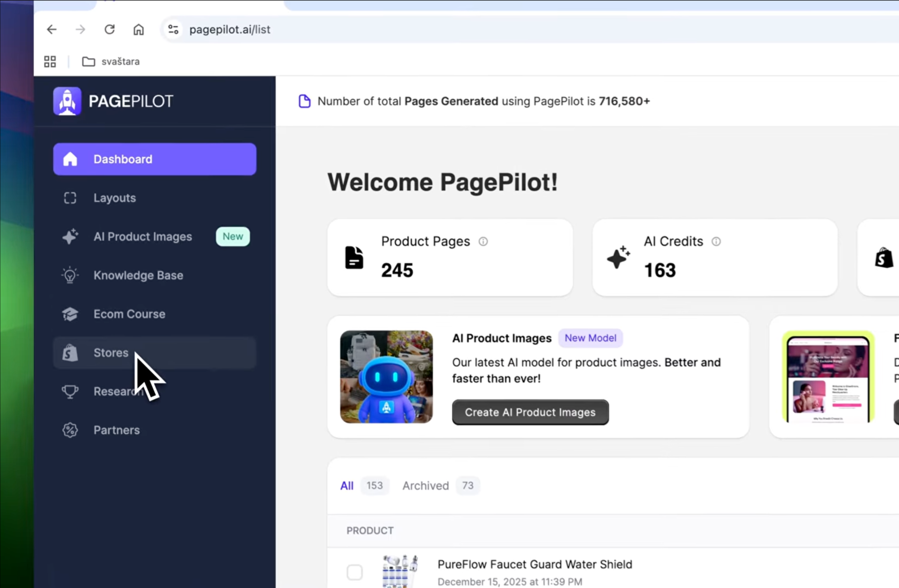Open the apps grid icon in bookmarks bar

pyautogui.click(x=50, y=61)
